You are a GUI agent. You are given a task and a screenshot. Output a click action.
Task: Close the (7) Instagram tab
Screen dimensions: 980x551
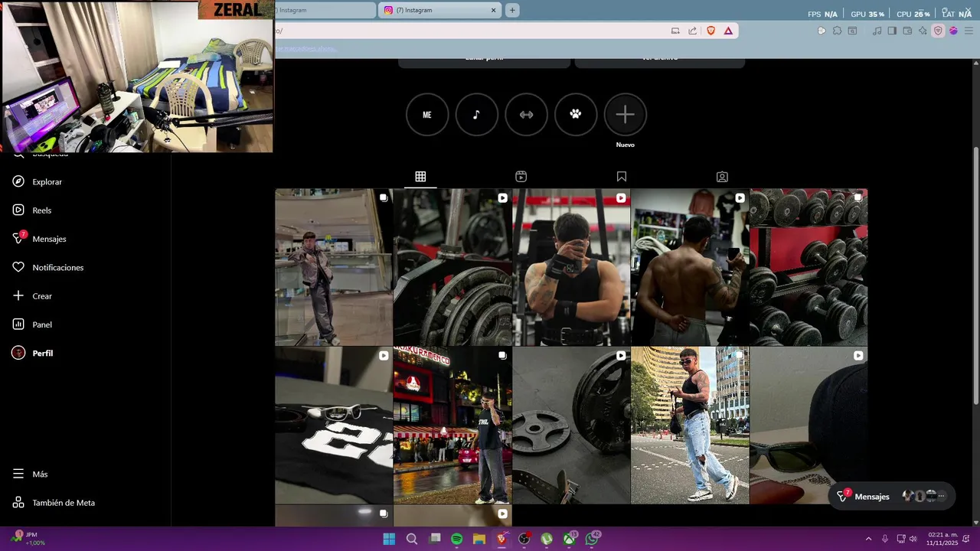click(494, 11)
